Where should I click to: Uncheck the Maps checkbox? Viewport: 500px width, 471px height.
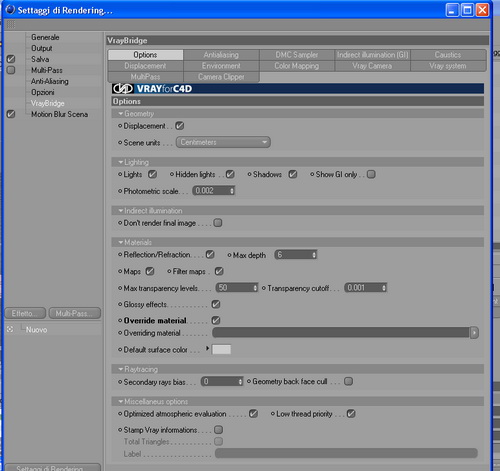click(150, 271)
